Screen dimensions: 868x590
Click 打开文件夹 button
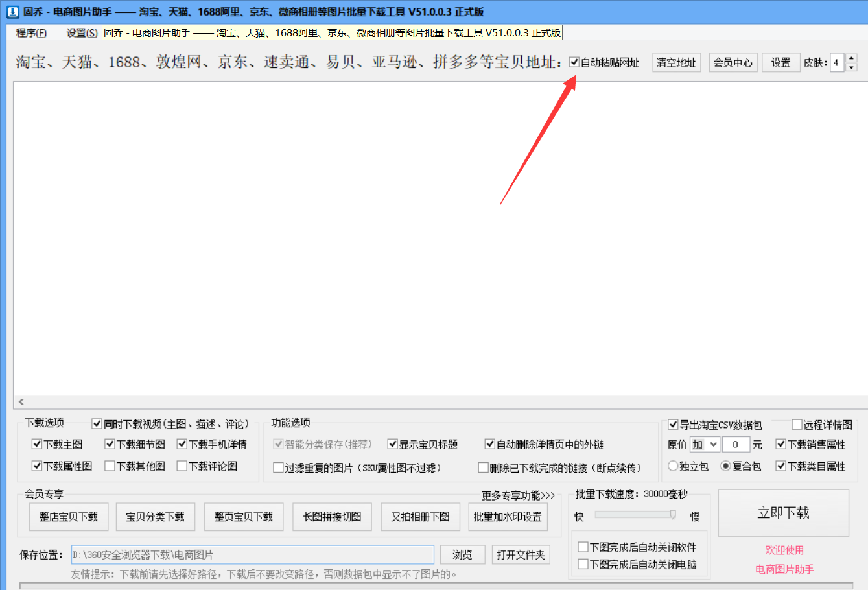tap(521, 554)
